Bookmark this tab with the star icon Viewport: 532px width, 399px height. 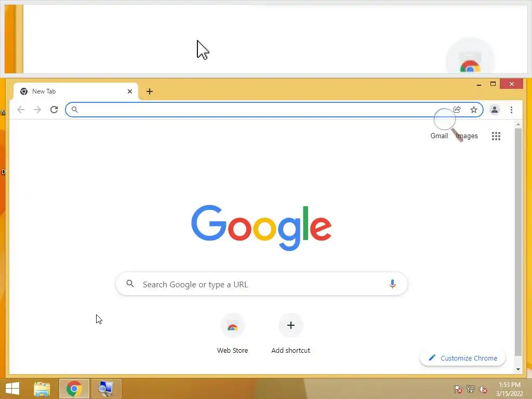point(474,110)
